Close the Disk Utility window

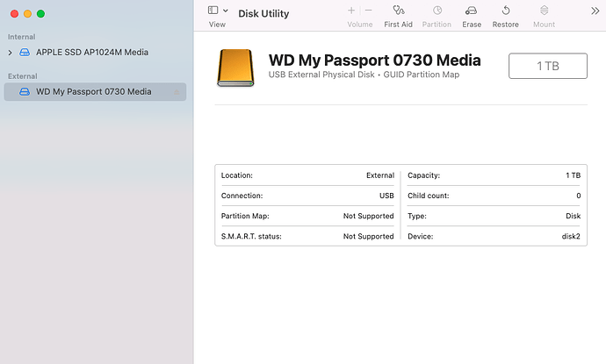pyautogui.click(x=14, y=14)
